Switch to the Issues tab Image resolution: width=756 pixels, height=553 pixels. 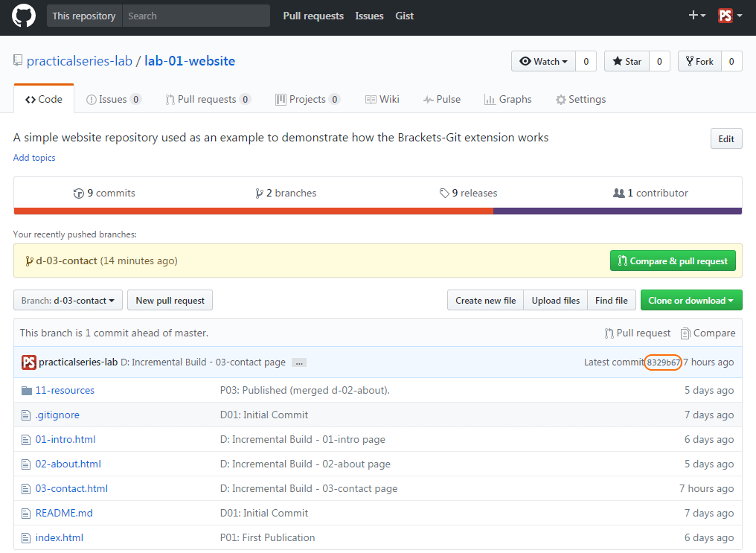point(113,99)
